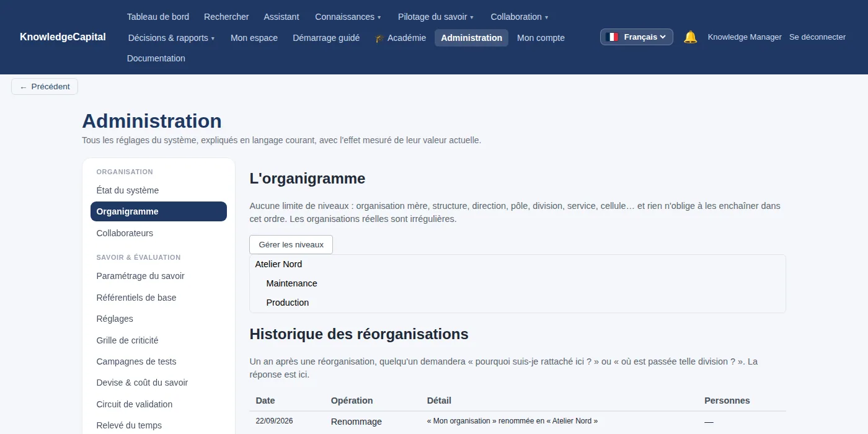Click the « Mon organisation » renommée detail

point(513,421)
